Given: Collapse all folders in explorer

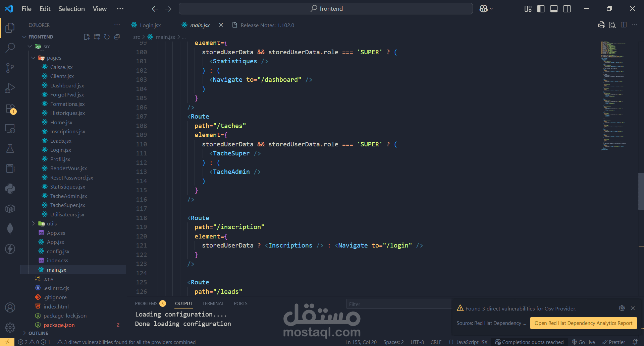Looking at the screenshot, I should 117,37.
